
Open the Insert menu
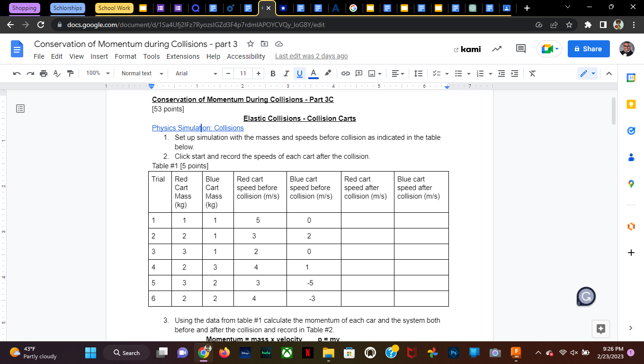pyautogui.click(x=99, y=56)
